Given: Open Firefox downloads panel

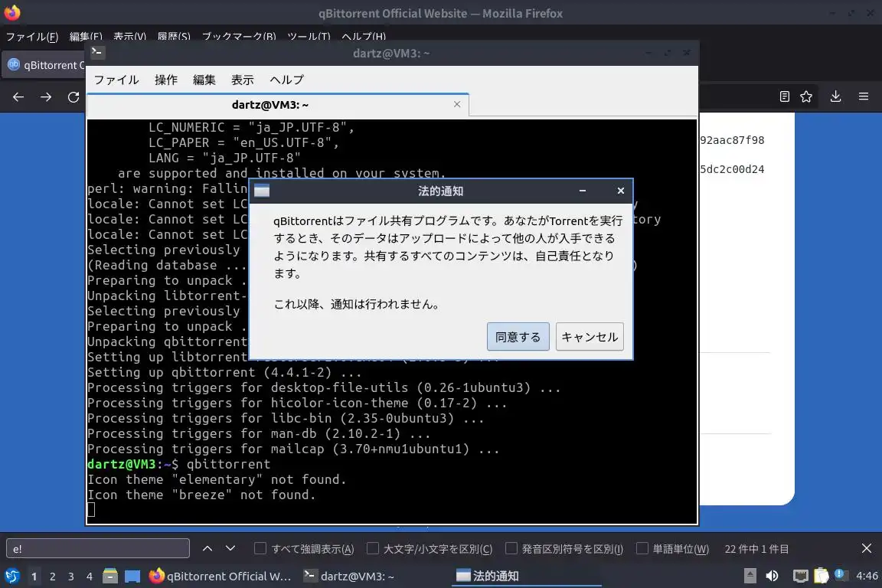Looking at the screenshot, I should (836, 96).
